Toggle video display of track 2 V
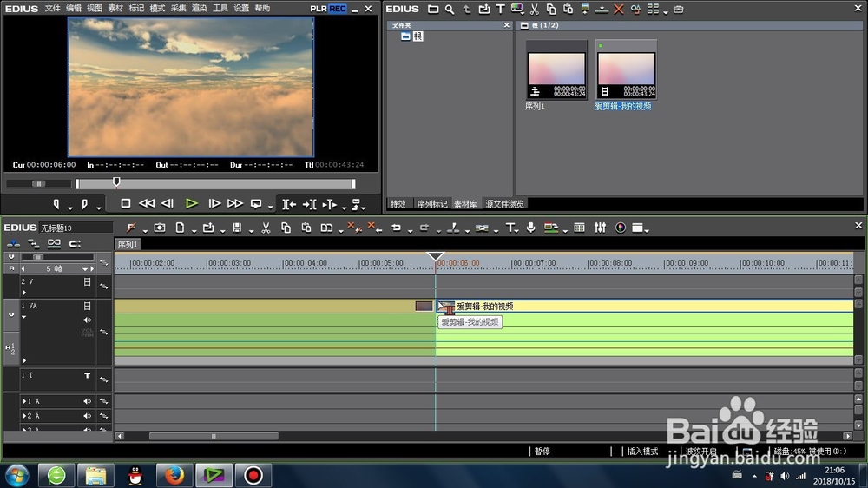Image resolution: width=868 pixels, height=488 pixels. pyautogui.click(x=87, y=282)
